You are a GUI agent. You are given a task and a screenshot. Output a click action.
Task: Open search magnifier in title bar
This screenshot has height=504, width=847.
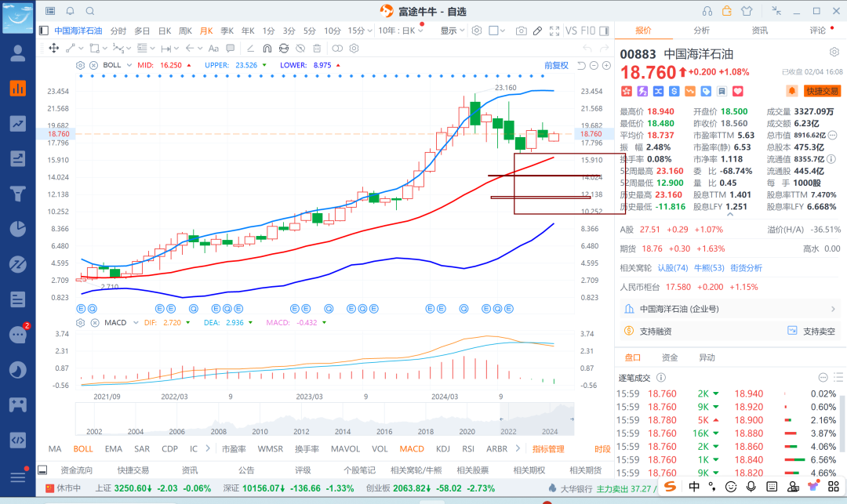pyautogui.click(x=90, y=11)
